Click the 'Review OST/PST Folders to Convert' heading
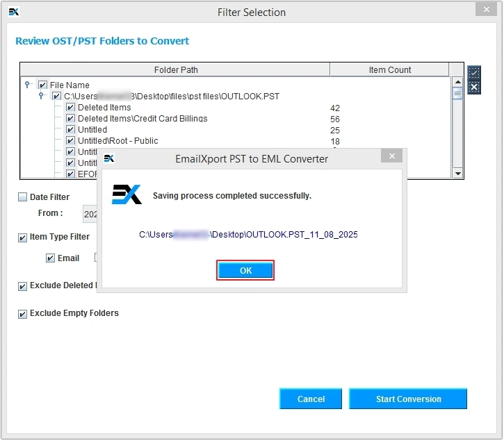This screenshot has height=441, width=504. click(102, 41)
